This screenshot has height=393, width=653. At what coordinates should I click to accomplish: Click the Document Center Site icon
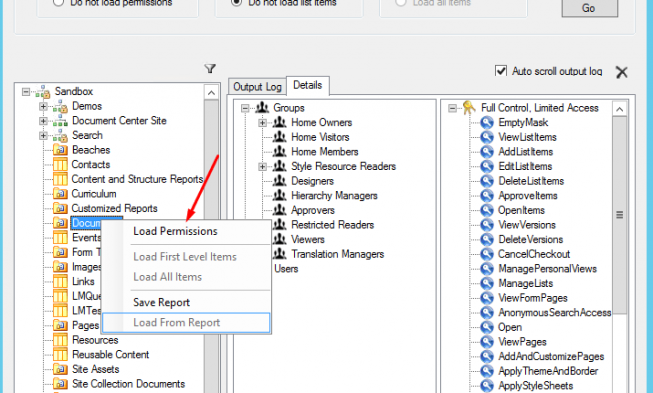(x=60, y=121)
